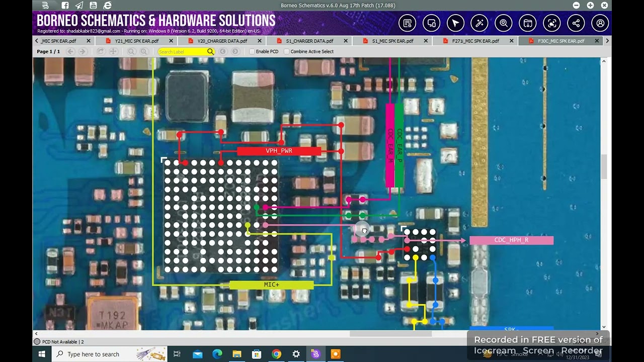Click the next search result arrow
The image size is (644, 362).
(x=235, y=51)
